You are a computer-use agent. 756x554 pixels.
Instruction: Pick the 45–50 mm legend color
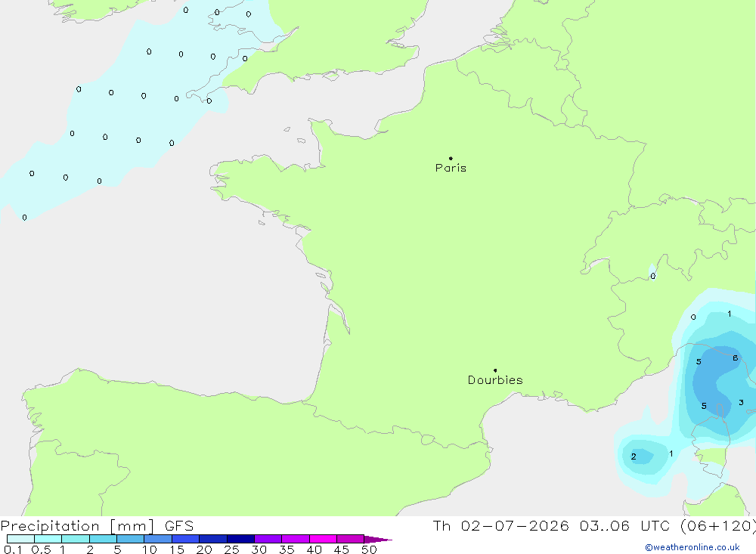point(351,539)
